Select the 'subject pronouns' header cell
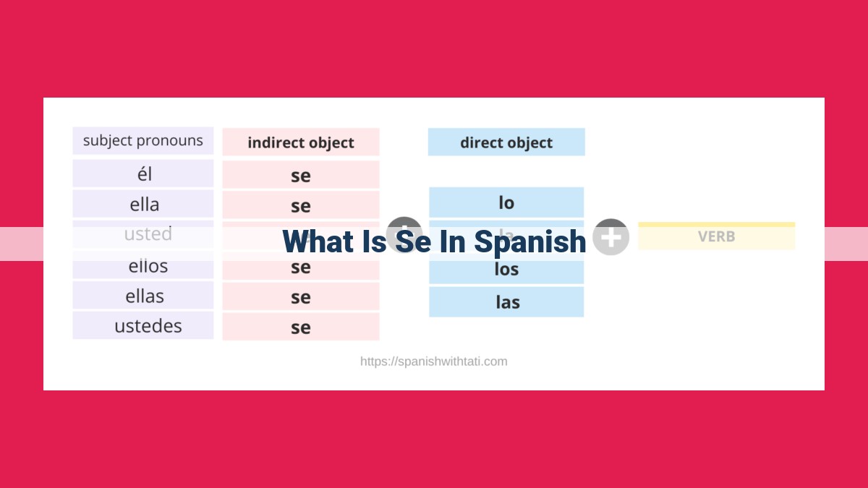The image size is (868, 488). (x=143, y=140)
